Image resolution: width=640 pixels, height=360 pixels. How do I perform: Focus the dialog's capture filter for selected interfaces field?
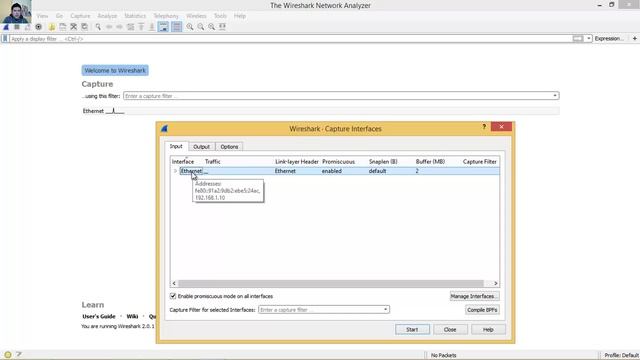[321, 310]
